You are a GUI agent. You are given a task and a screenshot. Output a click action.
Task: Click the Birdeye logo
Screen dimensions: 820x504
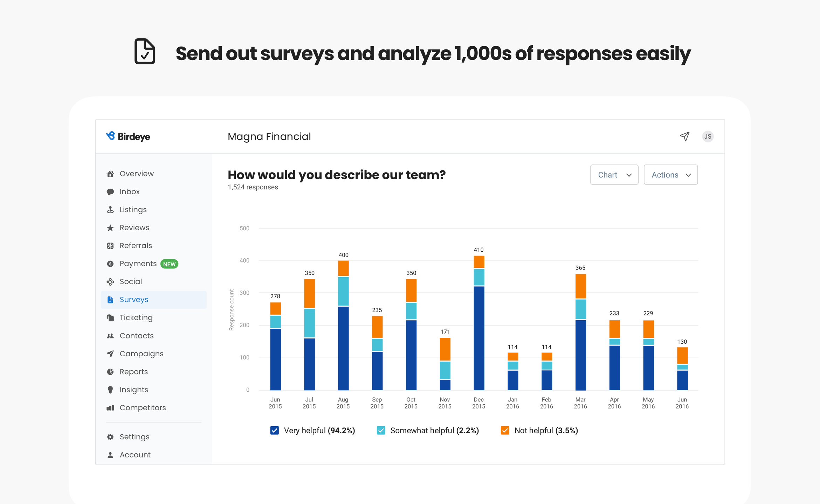(x=128, y=136)
